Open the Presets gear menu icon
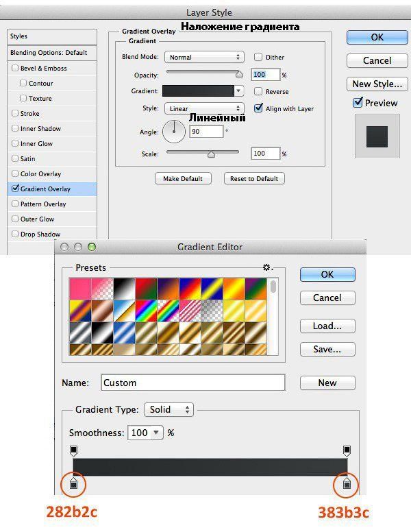This screenshot has width=411, height=532. [x=268, y=267]
